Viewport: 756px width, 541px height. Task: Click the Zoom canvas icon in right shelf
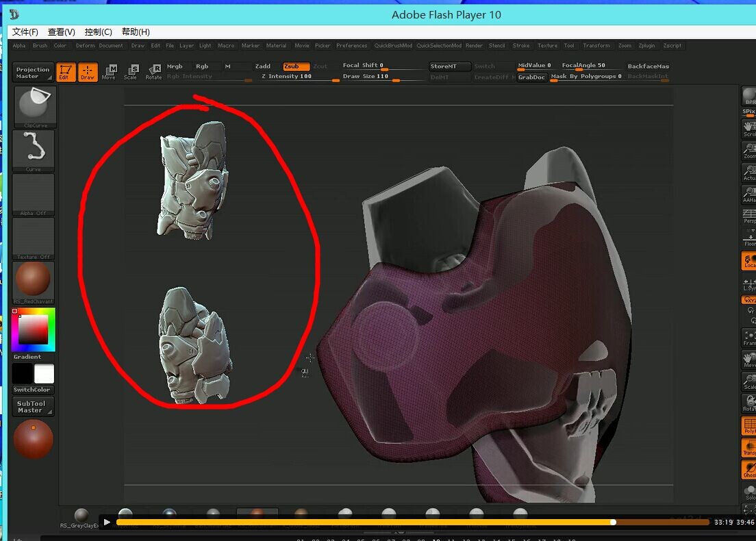click(x=748, y=151)
